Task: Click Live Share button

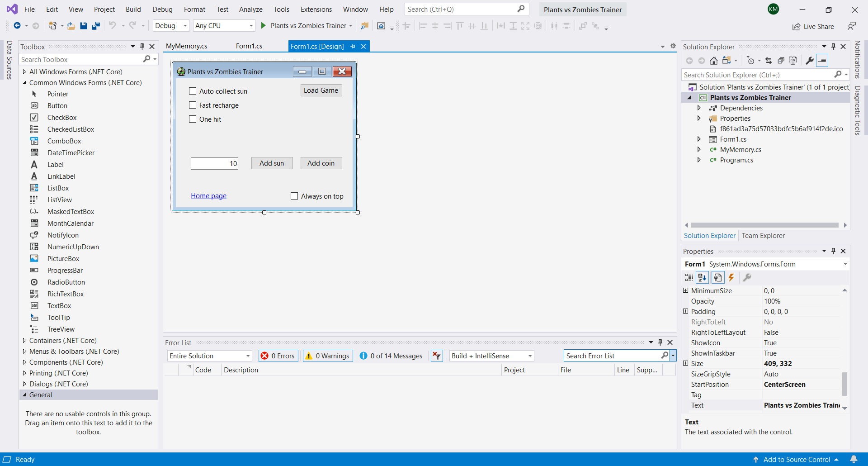Action: 813,27
